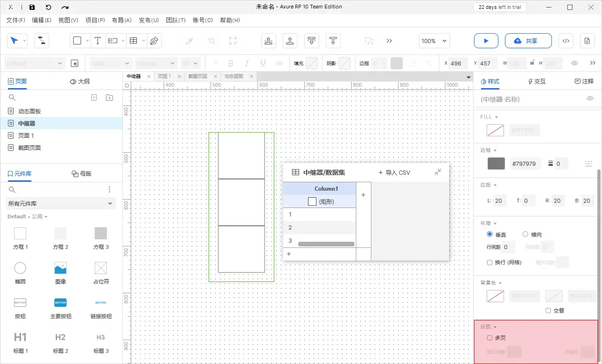Collapse the 背景色 section

coord(500,283)
